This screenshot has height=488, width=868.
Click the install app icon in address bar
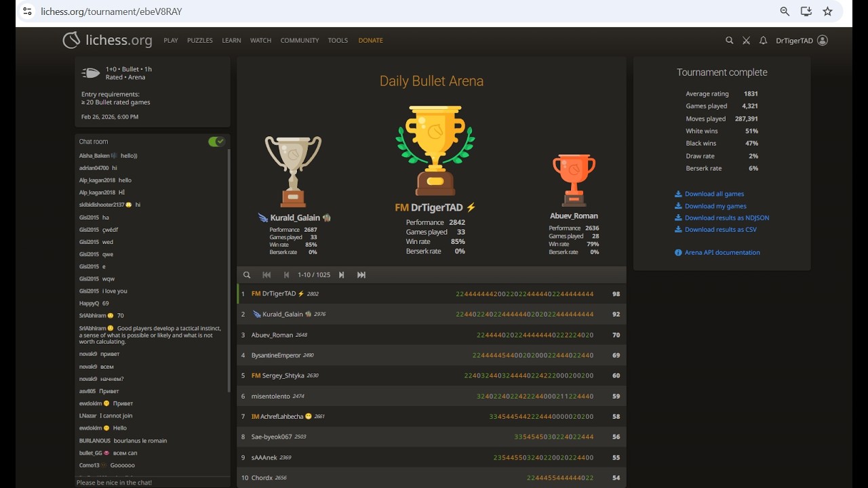click(806, 12)
